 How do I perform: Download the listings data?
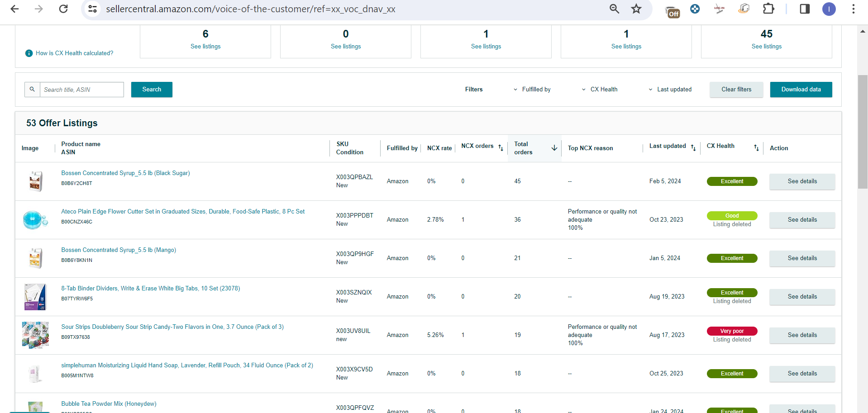801,90
